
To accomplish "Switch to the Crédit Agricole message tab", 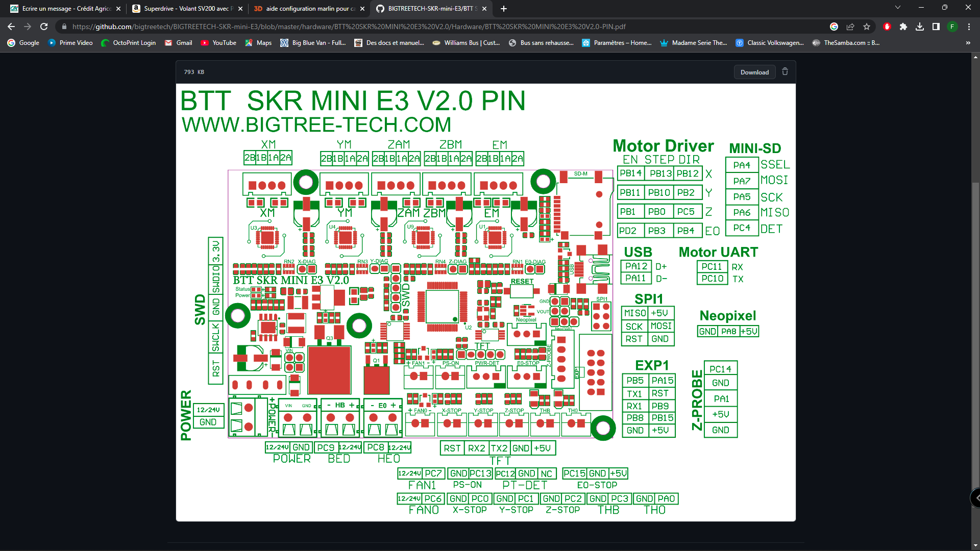I will pyautogui.click(x=65, y=9).
